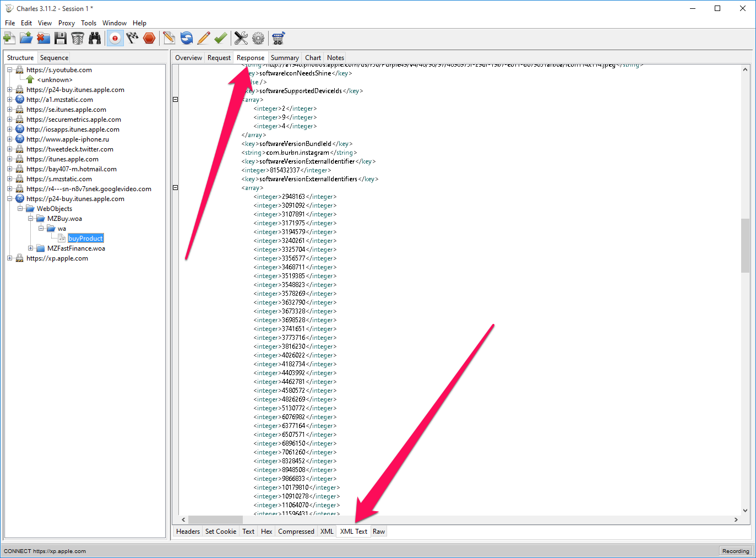756x558 pixels.
Task: Save the session with floppy disk icon
Action: 61,38
